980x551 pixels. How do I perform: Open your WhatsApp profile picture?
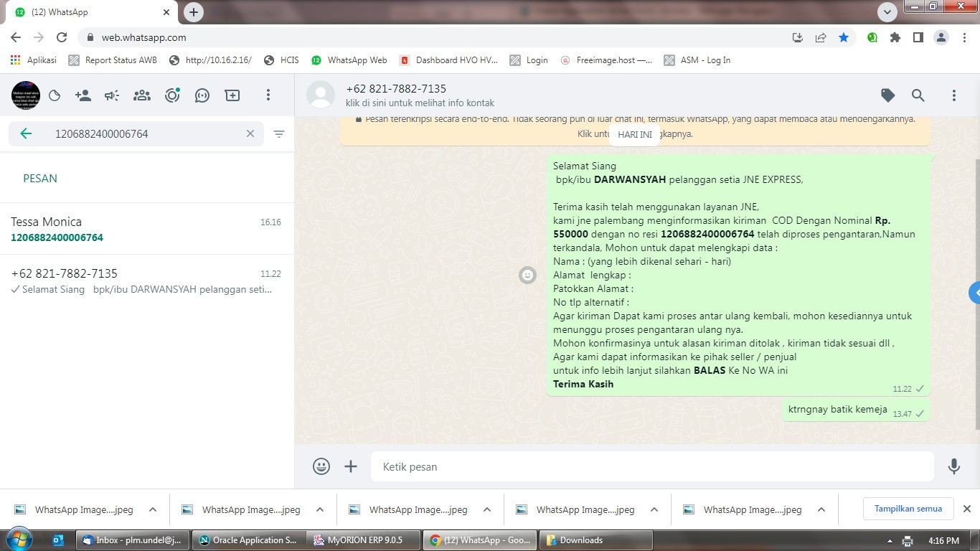[x=26, y=95]
